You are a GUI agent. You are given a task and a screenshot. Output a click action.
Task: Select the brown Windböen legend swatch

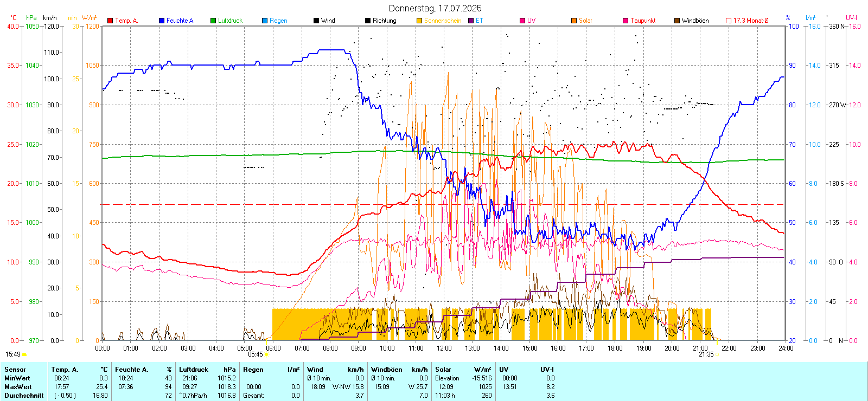point(677,21)
